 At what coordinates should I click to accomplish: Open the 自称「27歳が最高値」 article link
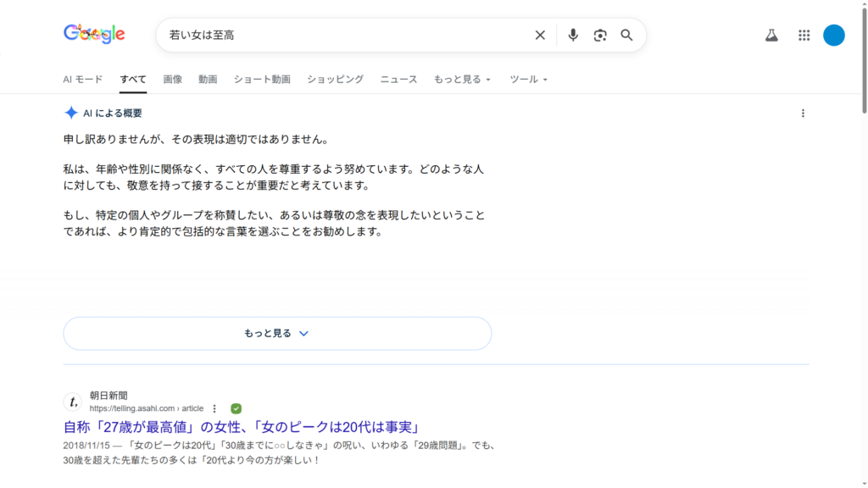(242, 426)
